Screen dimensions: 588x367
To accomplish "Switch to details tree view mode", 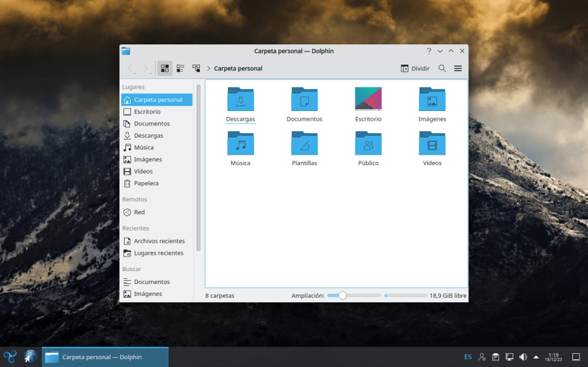I will [196, 69].
